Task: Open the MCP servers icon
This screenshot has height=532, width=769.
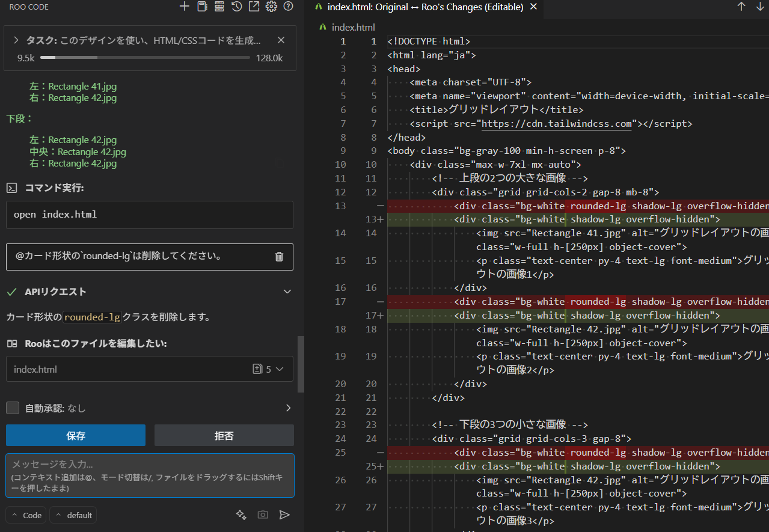Action: tap(219, 7)
